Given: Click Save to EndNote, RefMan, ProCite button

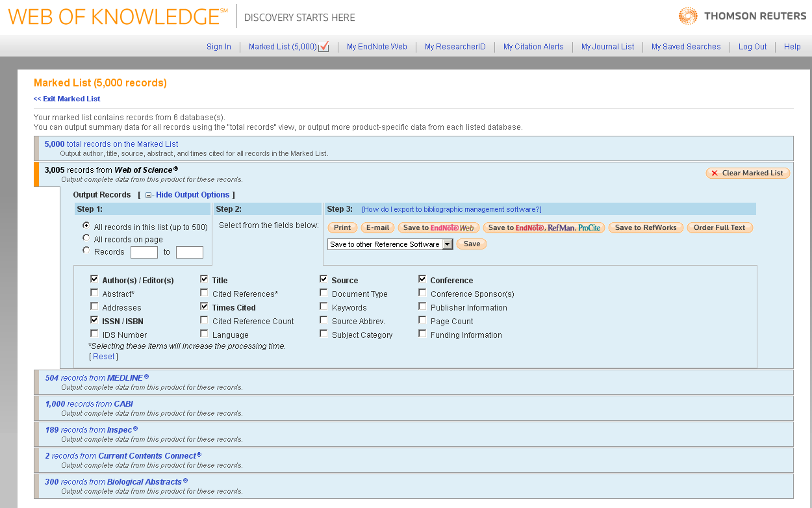Looking at the screenshot, I should 544,227.
